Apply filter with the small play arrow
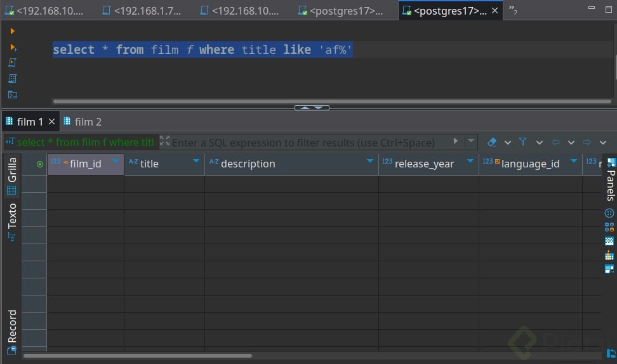617x364 pixels. click(x=456, y=141)
